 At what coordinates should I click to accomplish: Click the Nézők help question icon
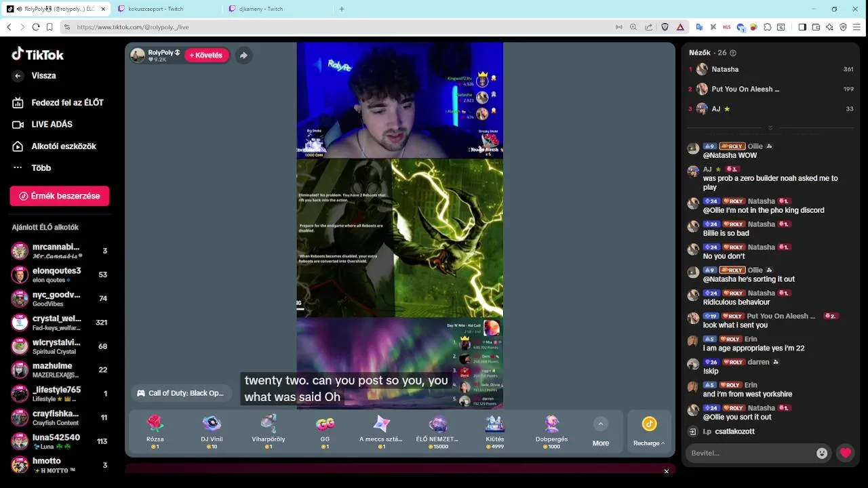pyautogui.click(x=732, y=53)
